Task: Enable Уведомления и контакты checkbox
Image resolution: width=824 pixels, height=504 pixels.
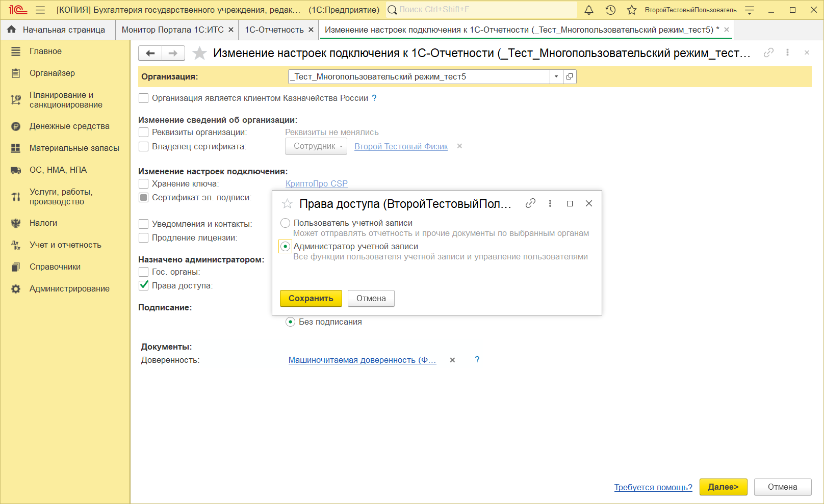Action: 144,224
